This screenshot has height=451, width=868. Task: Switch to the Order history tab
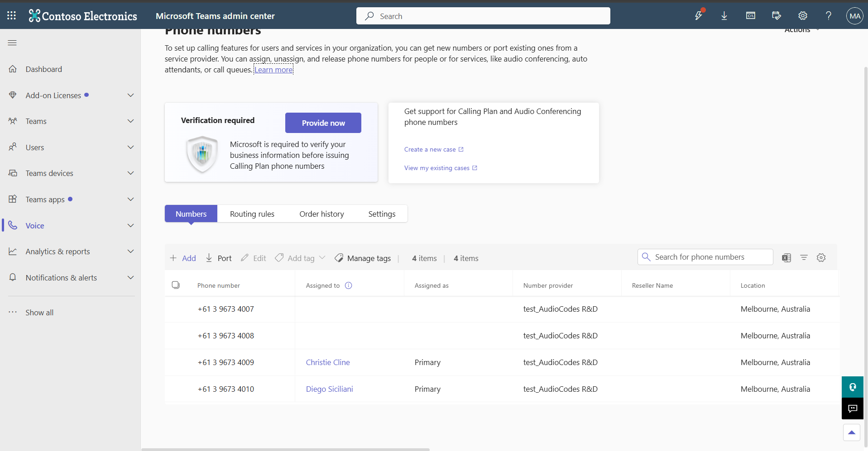[x=321, y=214]
